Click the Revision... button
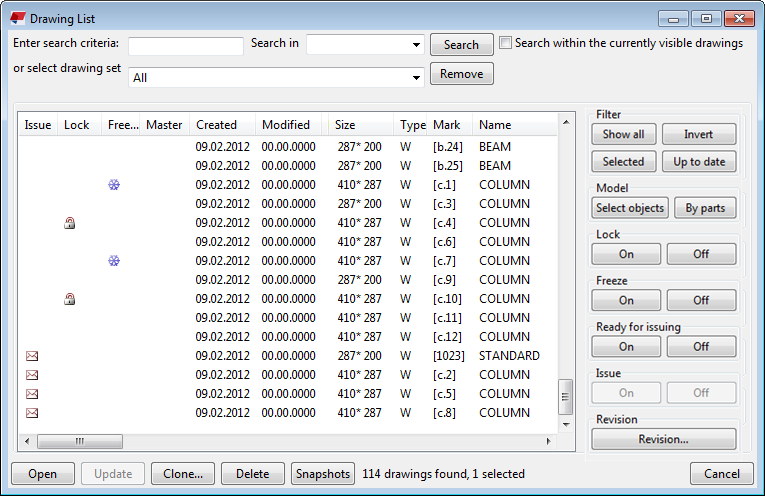Screen dimensions: 765x496 pos(664,439)
